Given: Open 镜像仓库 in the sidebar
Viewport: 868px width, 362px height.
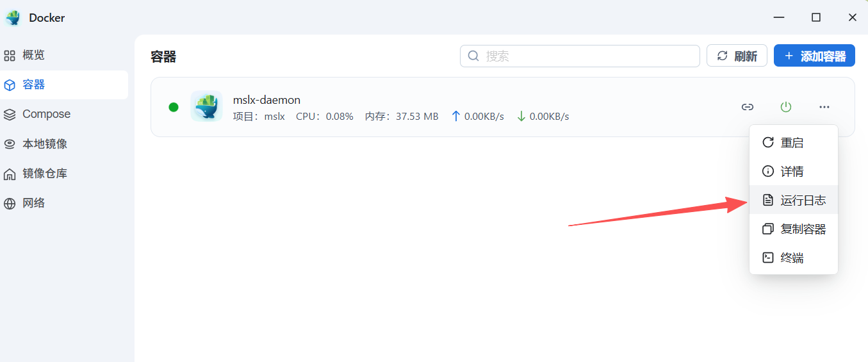Looking at the screenshot, I should [x=45, y=174].
